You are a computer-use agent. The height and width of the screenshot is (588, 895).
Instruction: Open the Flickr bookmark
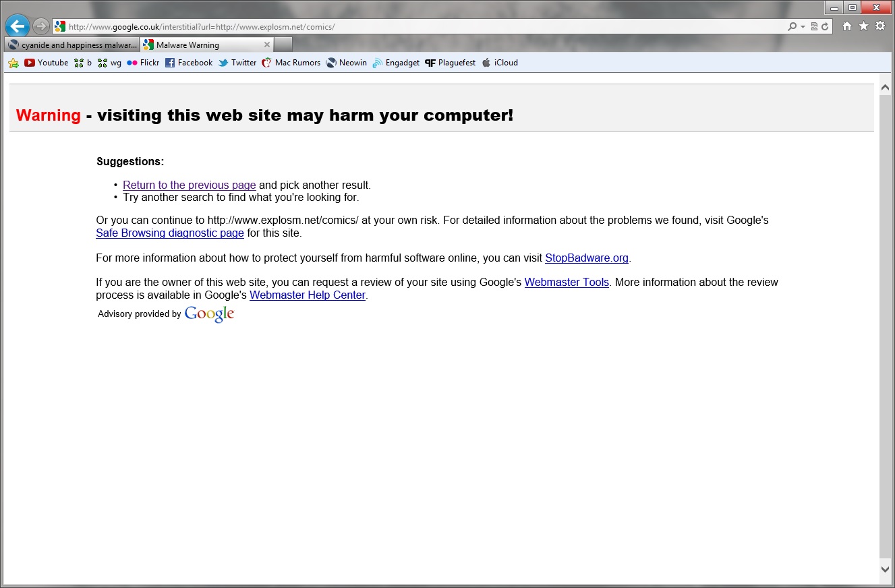pyautogui.click(x=143, y=63)
